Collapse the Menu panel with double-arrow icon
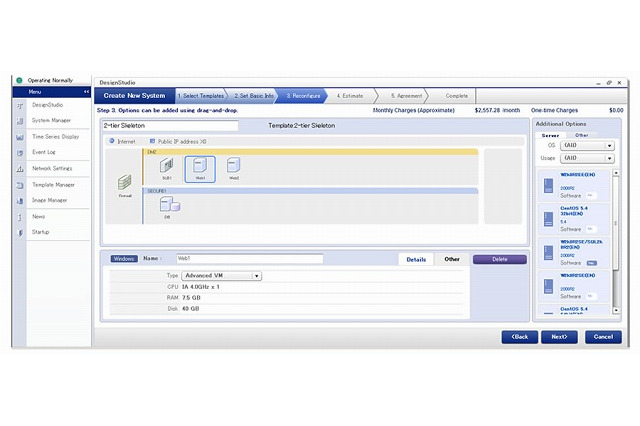 pos(85,91)
